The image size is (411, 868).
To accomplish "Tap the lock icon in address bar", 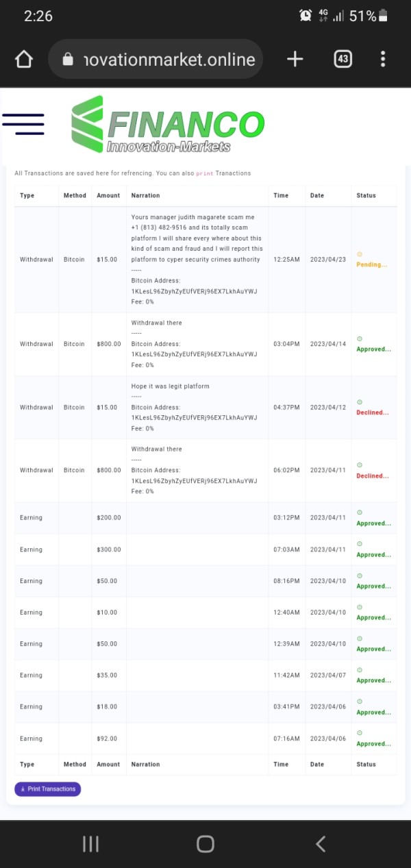I will [67, 60].
